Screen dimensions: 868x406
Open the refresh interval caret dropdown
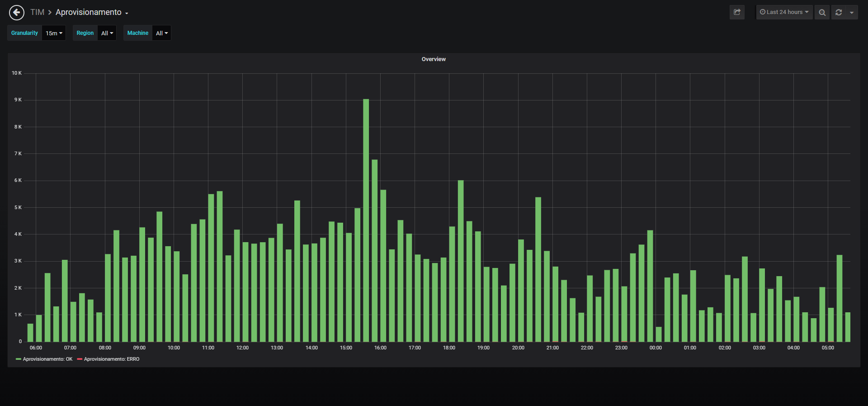click(852, 12)
